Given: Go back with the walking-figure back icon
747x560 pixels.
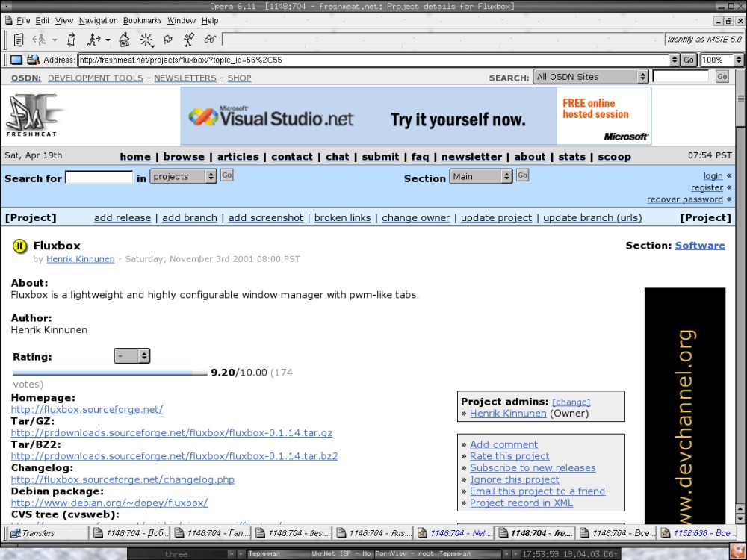Looking at the screenshot, I should 39,40.
